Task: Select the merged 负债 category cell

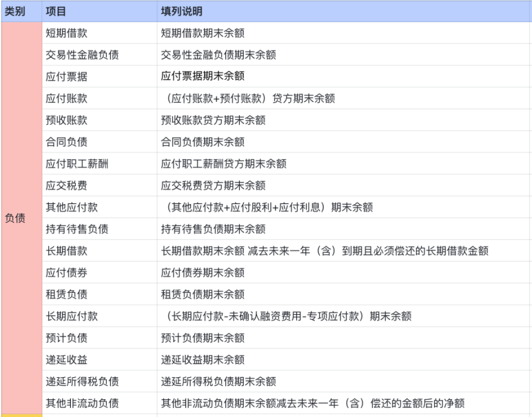Action: coord(22,218)
